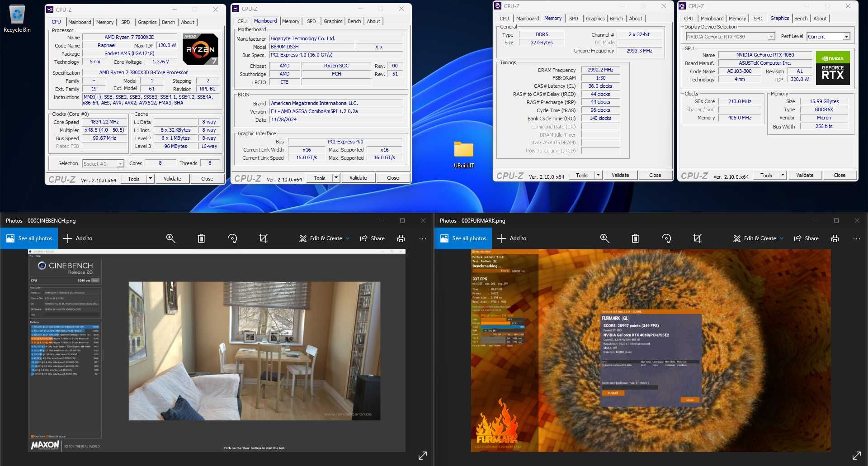868x466 pixels.
Task: Click Validate in the Memory tab window
Action: [x=620, y=175]
